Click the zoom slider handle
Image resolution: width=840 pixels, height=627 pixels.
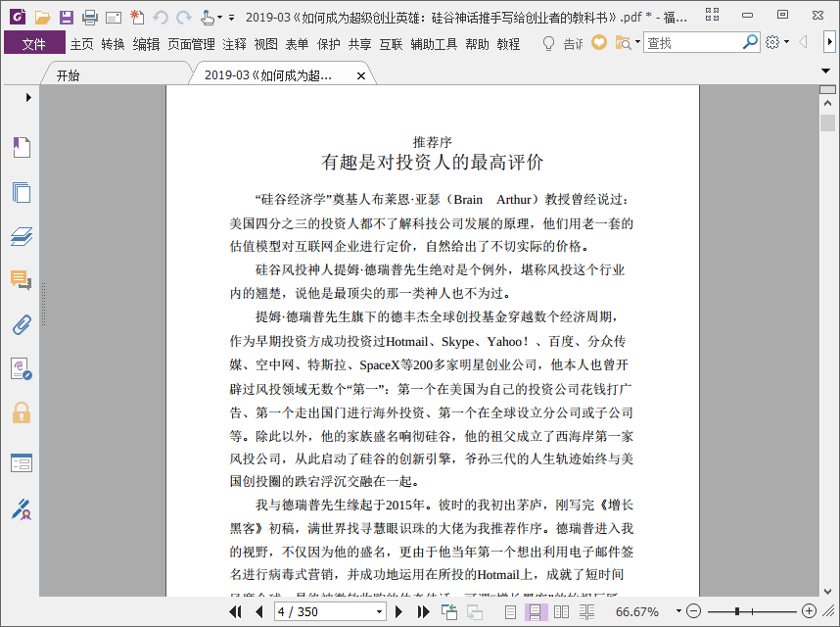pyautogui.click(x=737, y=611)
